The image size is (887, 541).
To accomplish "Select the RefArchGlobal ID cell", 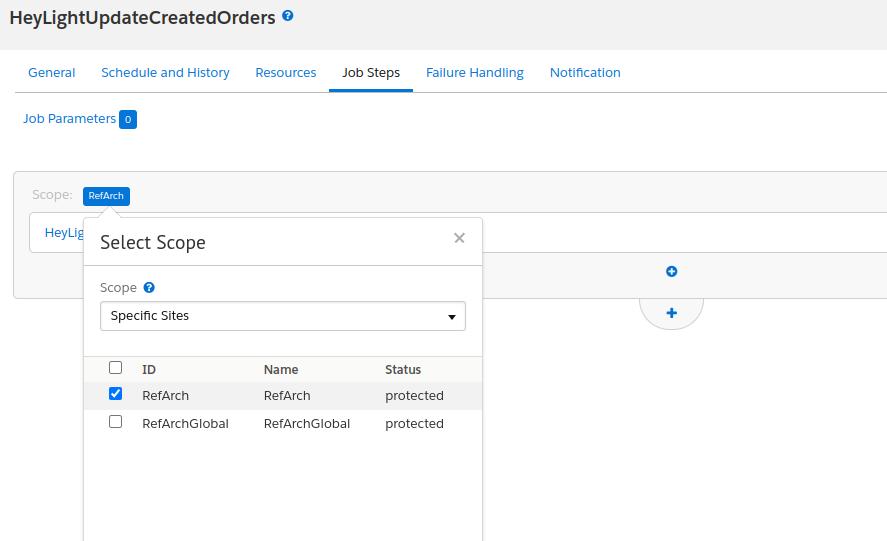I will click(x=186, y=423).
